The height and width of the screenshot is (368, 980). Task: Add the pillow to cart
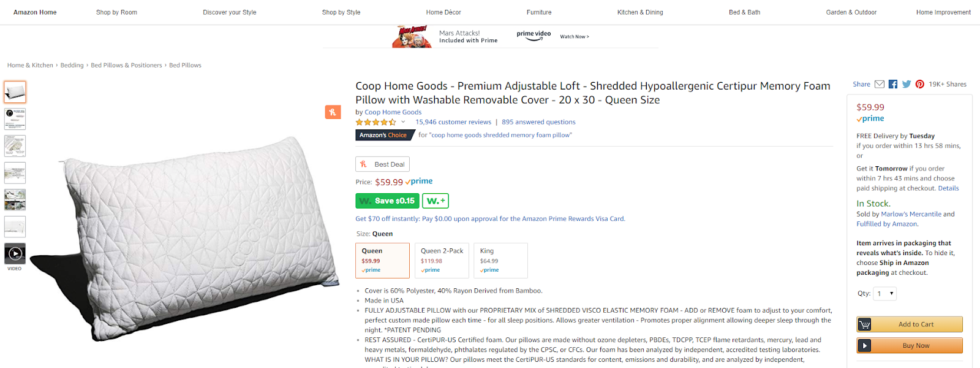(910, 324)
